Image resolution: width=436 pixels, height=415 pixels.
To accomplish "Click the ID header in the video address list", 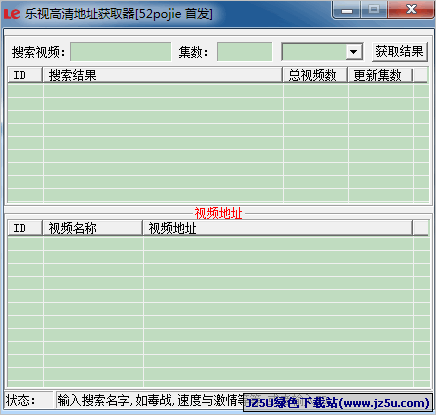I will [x=25, y=228].
